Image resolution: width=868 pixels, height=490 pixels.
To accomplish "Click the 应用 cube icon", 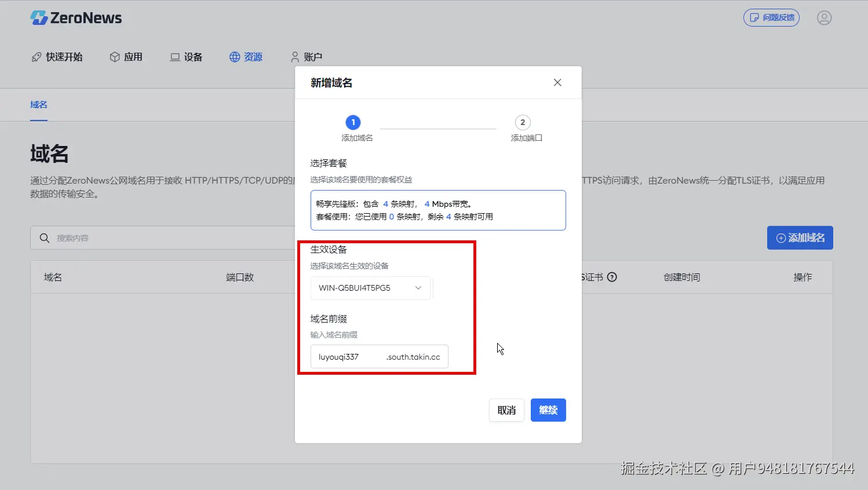I will 114,57.
